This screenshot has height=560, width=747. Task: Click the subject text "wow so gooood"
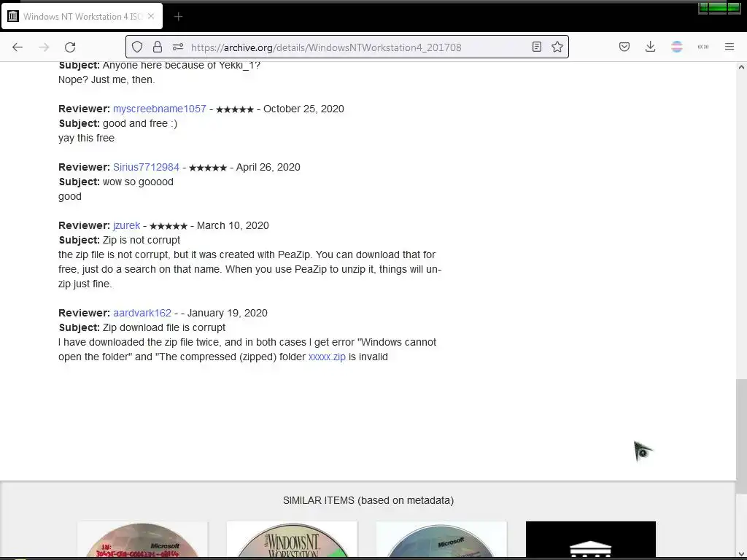coord(138,182)
